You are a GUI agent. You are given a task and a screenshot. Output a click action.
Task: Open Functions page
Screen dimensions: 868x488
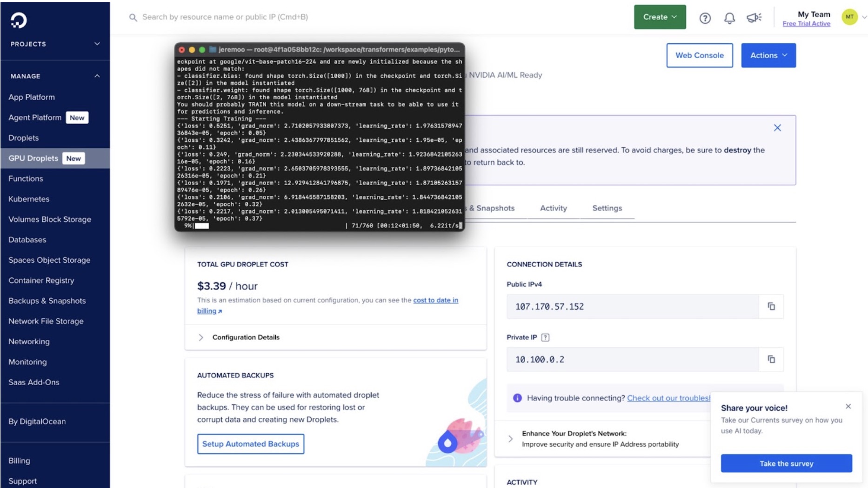[x=26, y=178]
